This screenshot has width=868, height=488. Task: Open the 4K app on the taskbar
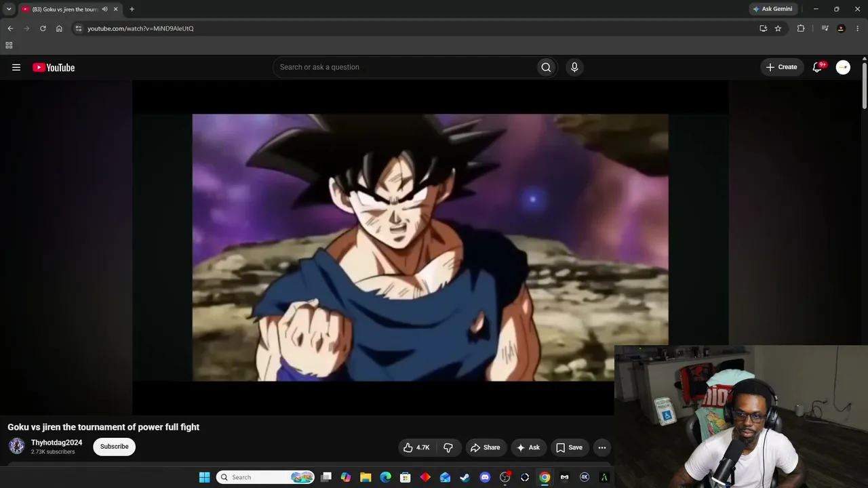(585, 477)
